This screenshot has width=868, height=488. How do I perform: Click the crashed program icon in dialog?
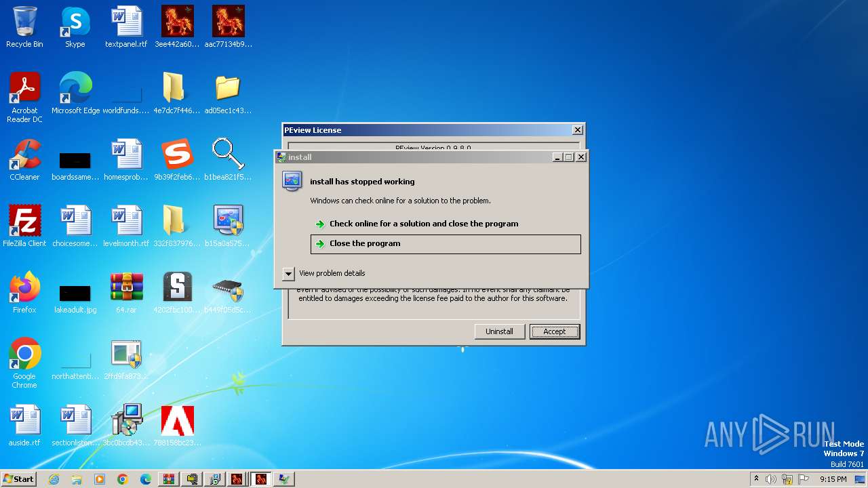(292, 181)
